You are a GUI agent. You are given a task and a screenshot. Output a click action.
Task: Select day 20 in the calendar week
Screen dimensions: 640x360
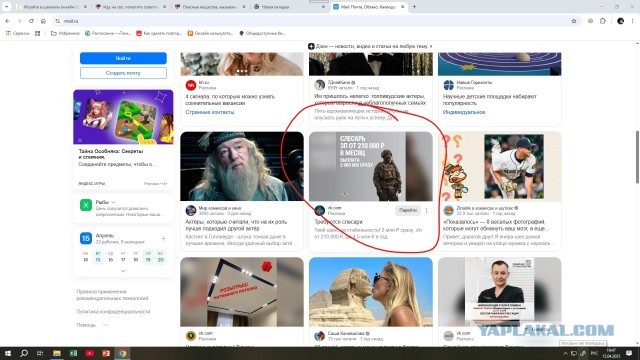pyautogui.click(x=160, y=260)
